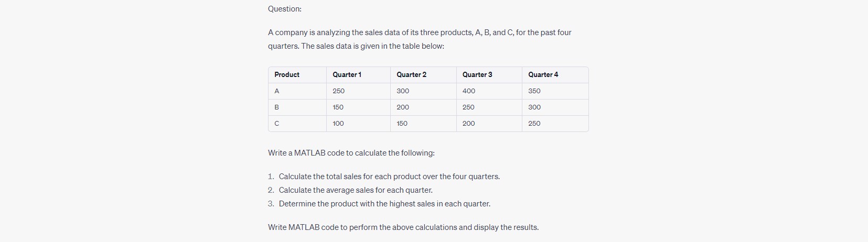Select Product B's Quarter 1 value 150
The height and width of the screenshot is (242, 868).
(338, 107)
